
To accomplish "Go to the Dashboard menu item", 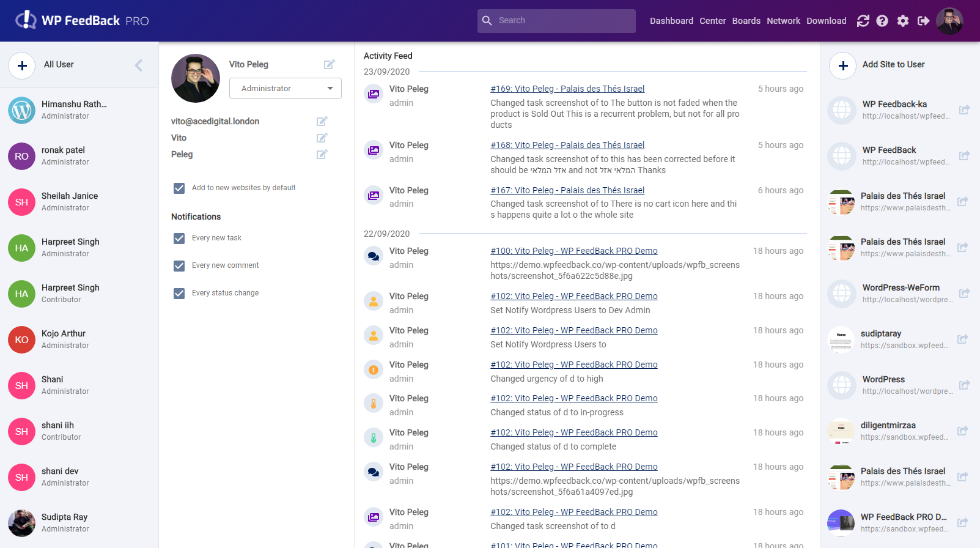I will coord(671,21).
